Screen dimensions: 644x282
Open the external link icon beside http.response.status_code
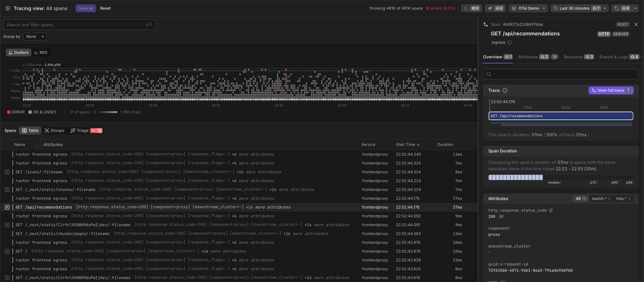[551, 210]
